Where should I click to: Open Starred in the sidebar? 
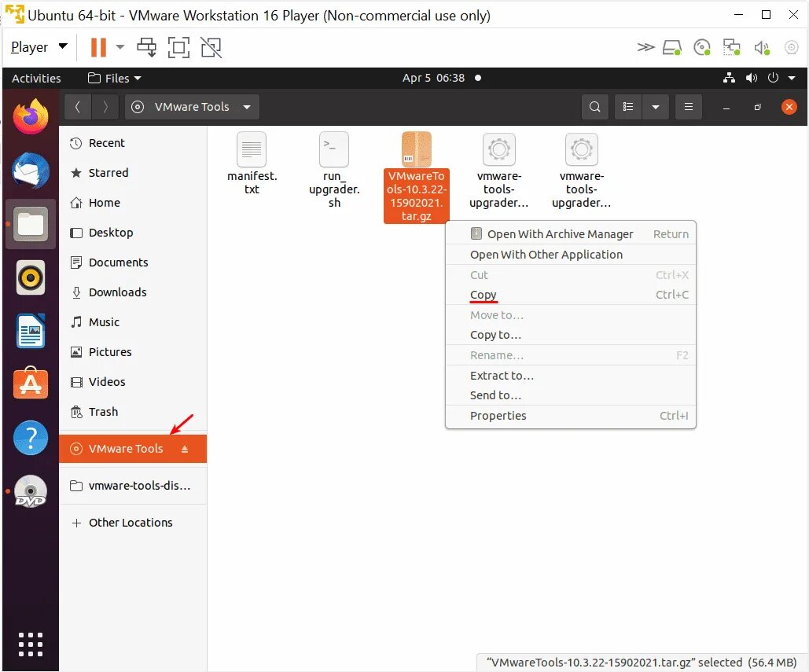click(133, 173)
